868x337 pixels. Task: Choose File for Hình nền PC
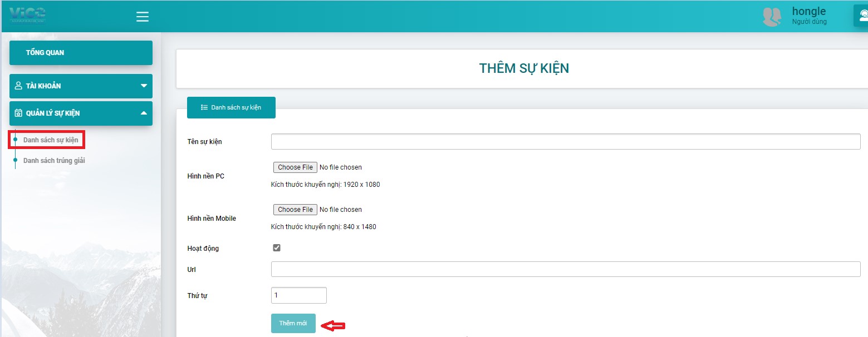[295, 167]
